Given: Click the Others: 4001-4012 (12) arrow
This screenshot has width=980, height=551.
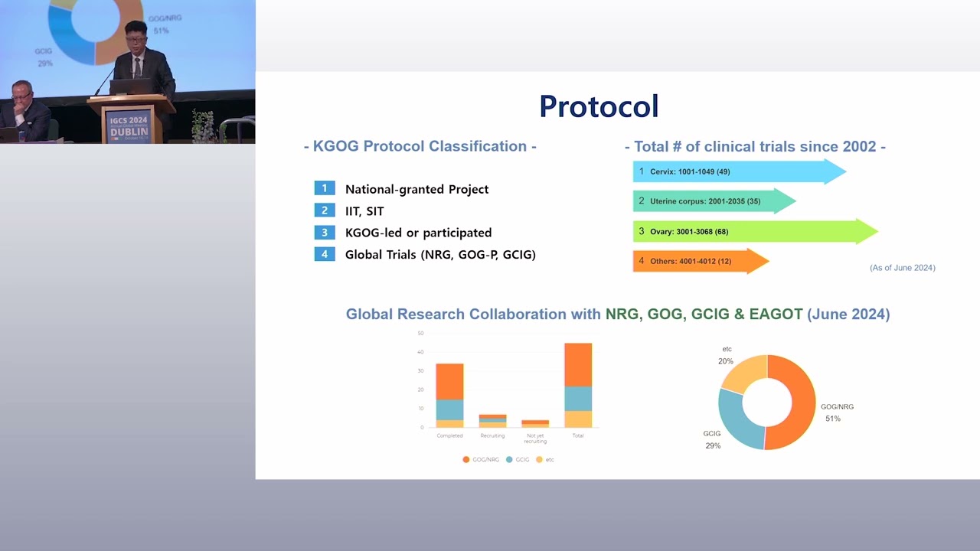Looking at the screenshot, I should pyautogui.click(x=701, y=261).
